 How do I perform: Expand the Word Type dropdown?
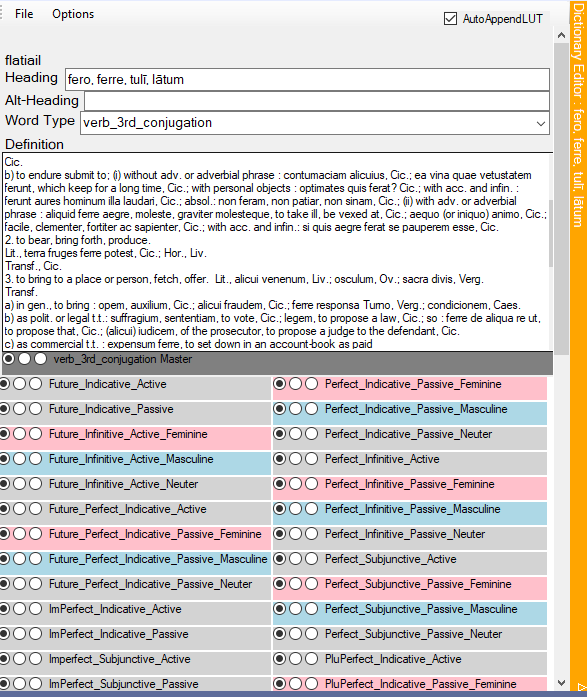(540, 123)
